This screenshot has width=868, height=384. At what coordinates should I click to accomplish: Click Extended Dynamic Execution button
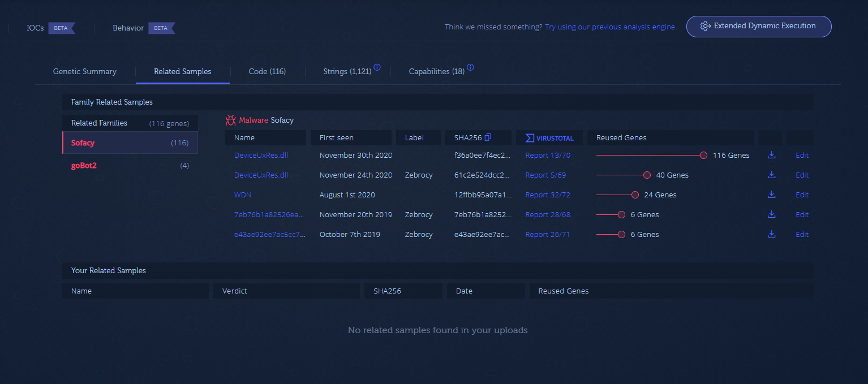(758, 26)
